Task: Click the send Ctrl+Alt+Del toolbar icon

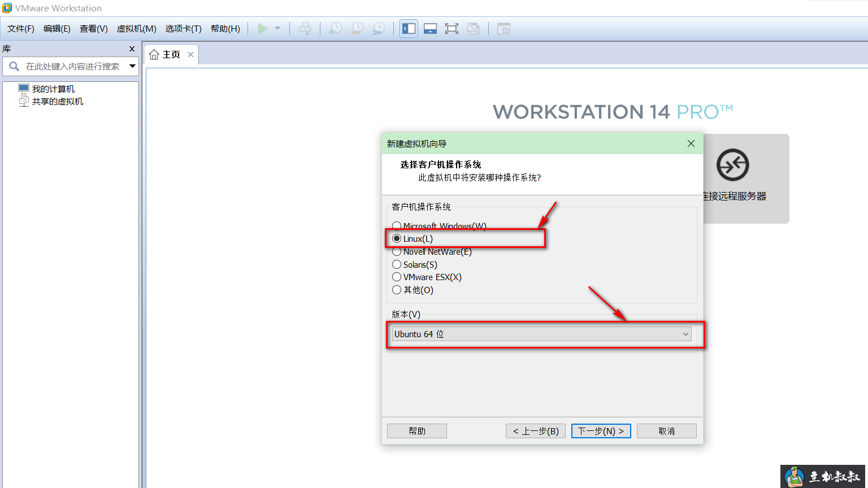Action: [x=305, y=28]
